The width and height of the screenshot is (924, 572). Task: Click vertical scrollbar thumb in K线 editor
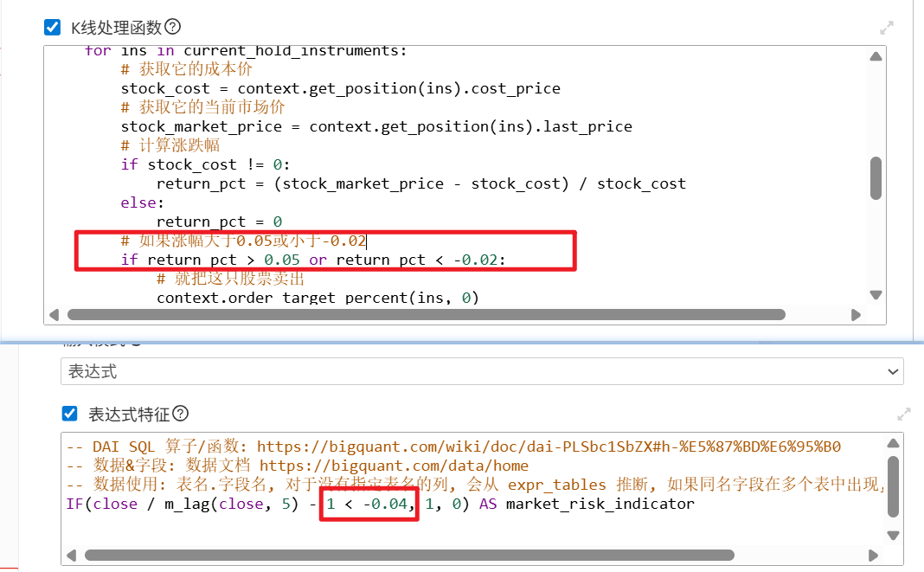coord(876,177)
